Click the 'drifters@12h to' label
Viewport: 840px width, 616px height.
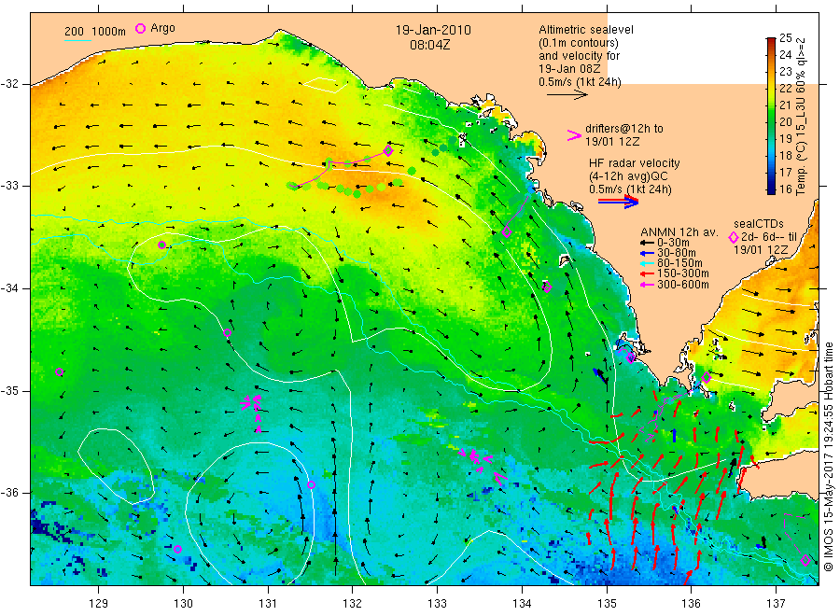(x=624, y=129)
